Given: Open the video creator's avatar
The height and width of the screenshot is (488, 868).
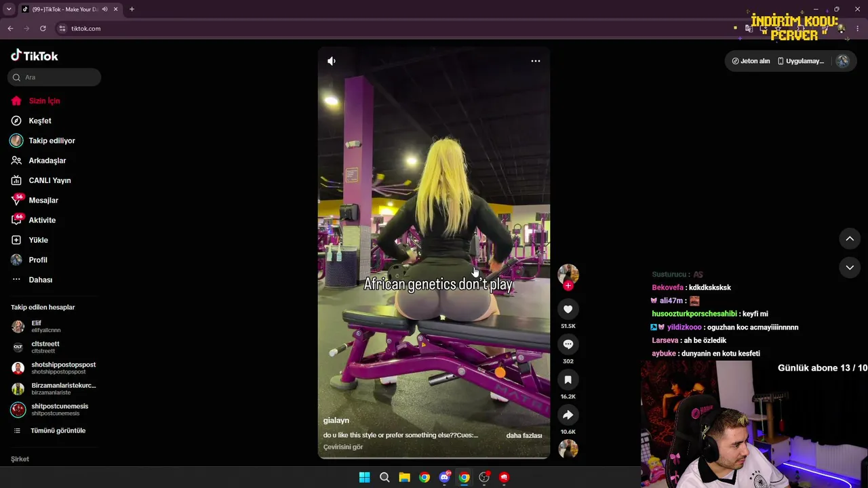Looking at the screenshot, I should point(568,274).
